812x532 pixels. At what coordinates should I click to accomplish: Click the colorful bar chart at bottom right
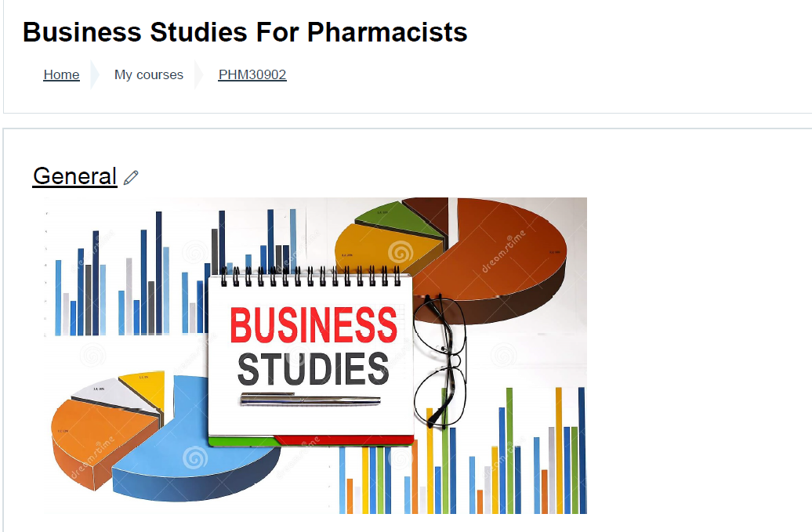[462, 451]
